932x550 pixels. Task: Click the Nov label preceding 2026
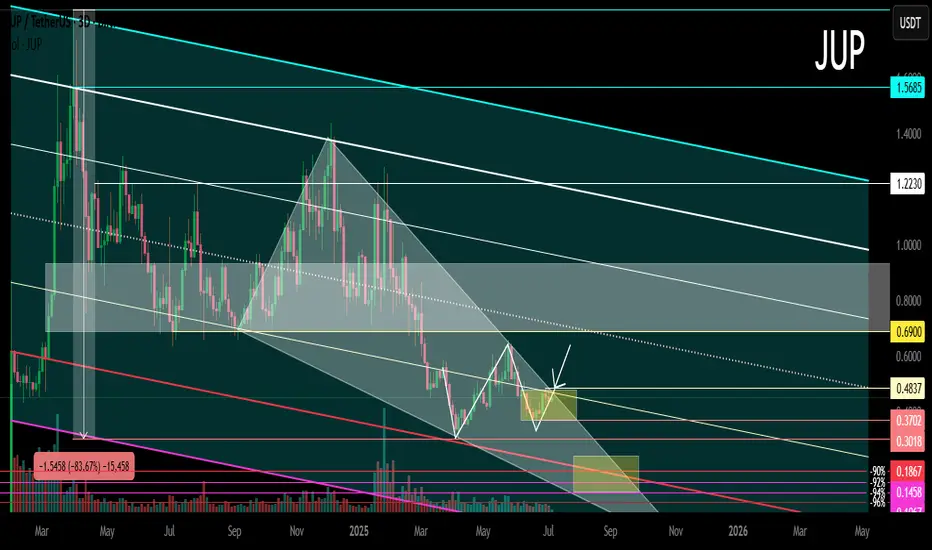point(675,531)
